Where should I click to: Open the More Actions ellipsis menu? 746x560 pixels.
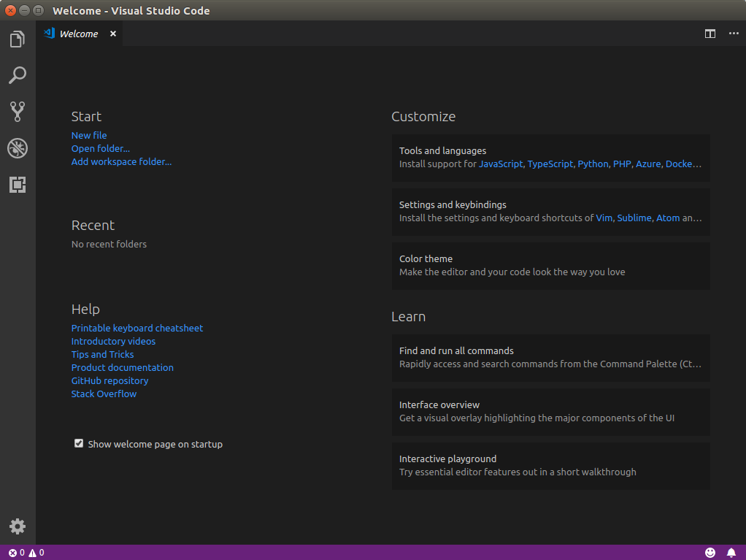733,34
